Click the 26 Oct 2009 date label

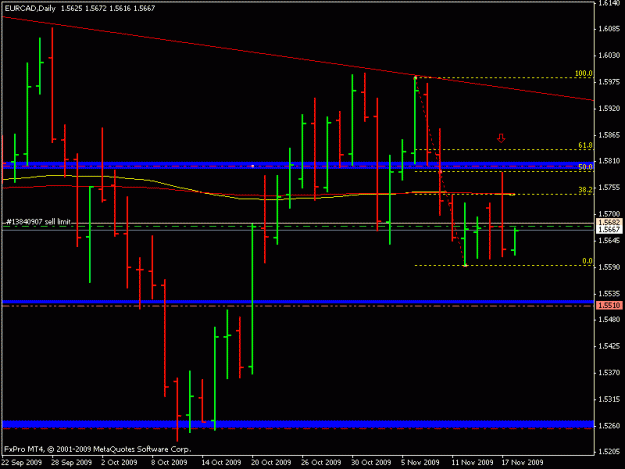[x=321, y=462]
